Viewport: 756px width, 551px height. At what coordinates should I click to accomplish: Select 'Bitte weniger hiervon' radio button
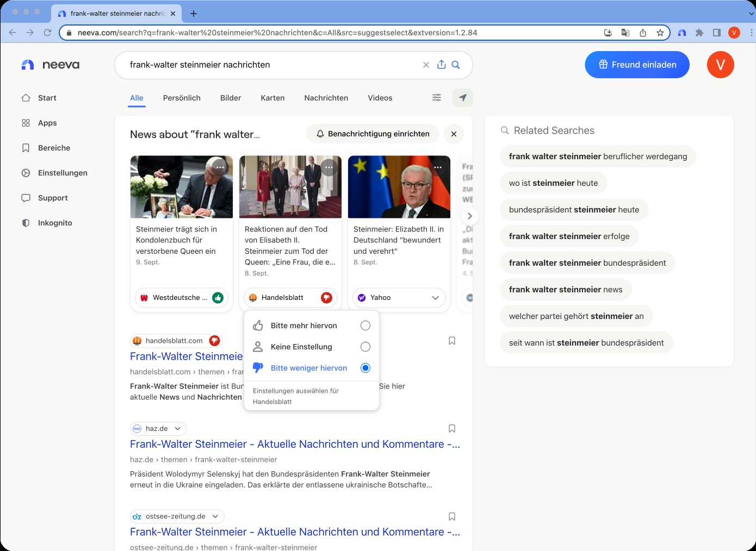tap(365, 368)
